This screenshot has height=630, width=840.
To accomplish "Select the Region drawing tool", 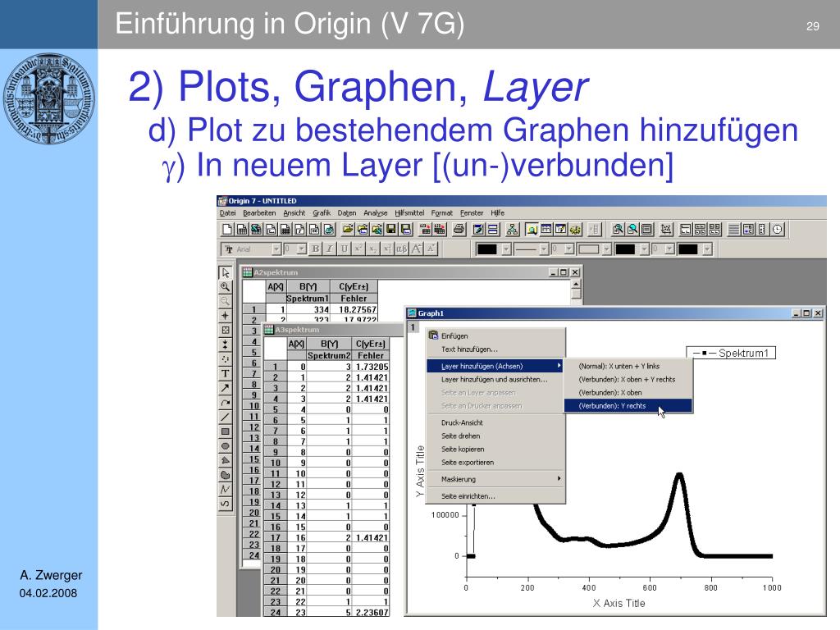I will click(226, 475).
